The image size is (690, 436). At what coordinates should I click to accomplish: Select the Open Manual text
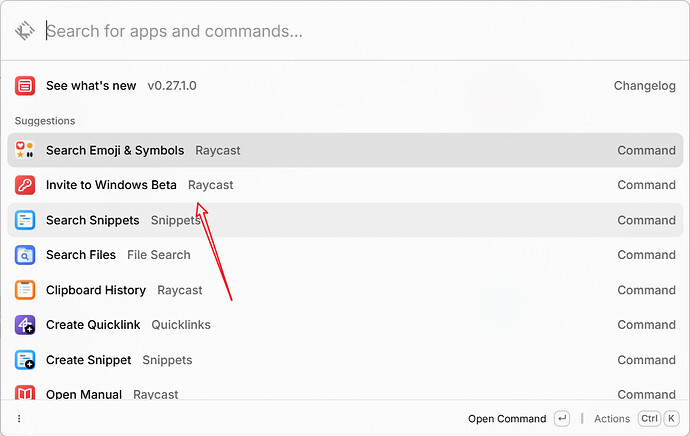point(84,394)
